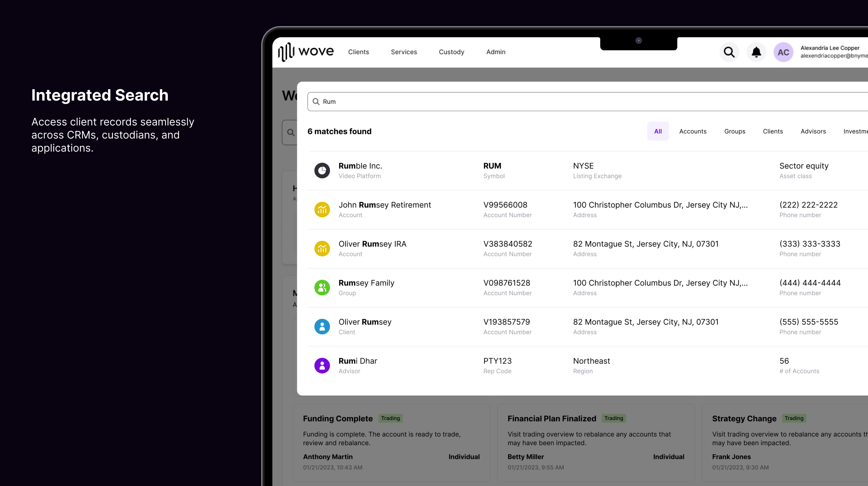Viewport: 868px width, 486px height.
Task: Open the AC user avatar
Action: (x=783, y=52)
